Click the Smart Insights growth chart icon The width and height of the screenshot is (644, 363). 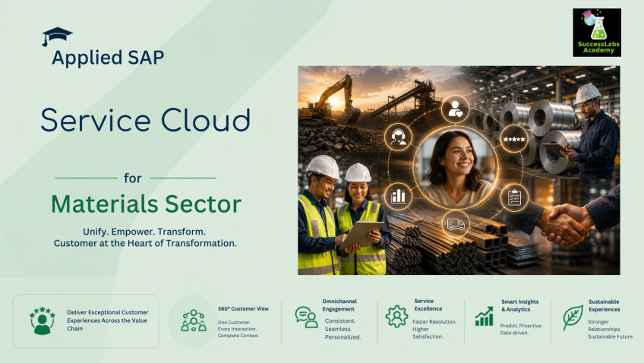[x=485, y=316]
